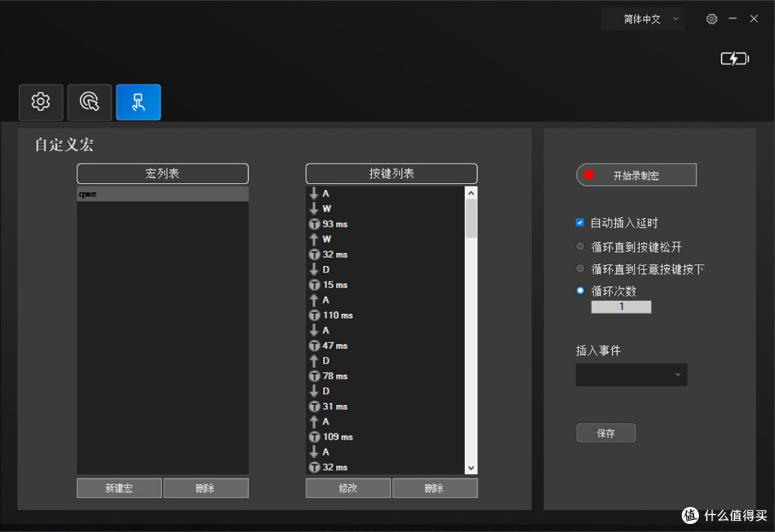Select 循环直到任意按键按下 radio option
The height and width of the screenshot is (532, 775).
581,269
